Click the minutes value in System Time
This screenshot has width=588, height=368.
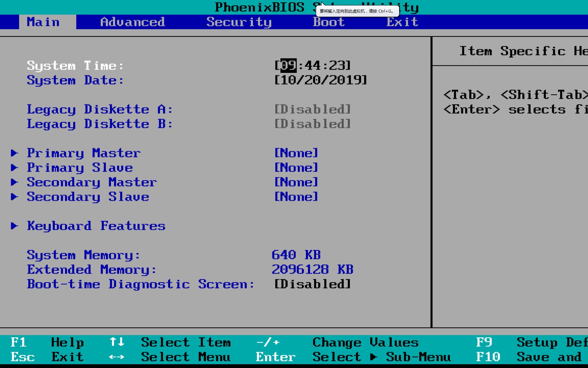pos(312,65)
